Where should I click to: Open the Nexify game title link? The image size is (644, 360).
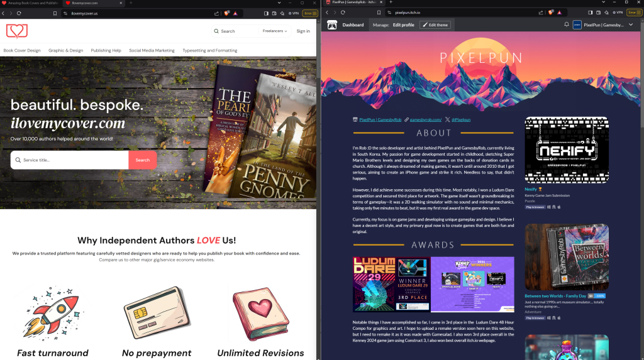pos(531,189)
